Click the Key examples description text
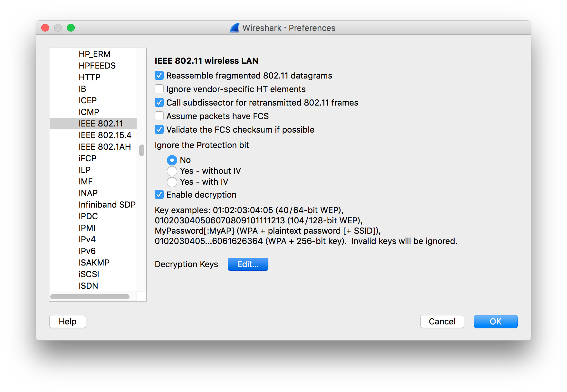This screenshot has width=567, height=392. point(306,226)
